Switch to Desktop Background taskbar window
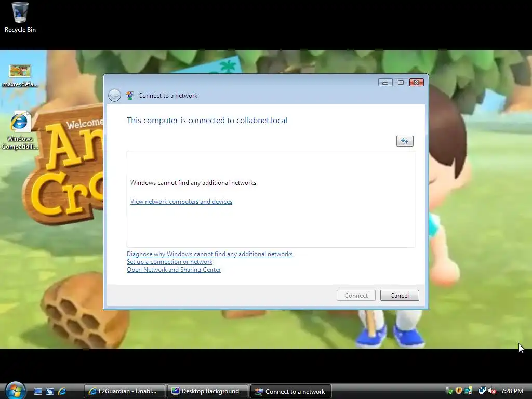532x399 pixels. click(x=208, y=391)
